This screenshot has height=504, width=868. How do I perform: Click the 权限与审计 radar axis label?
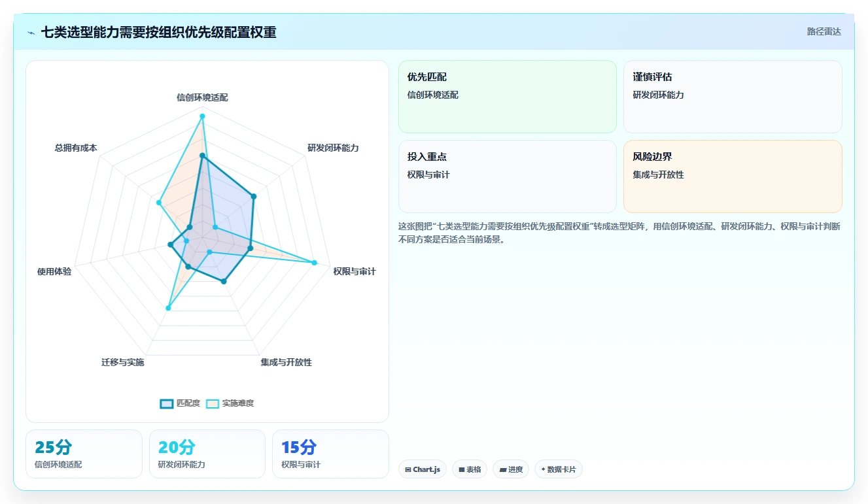point(355,271)
